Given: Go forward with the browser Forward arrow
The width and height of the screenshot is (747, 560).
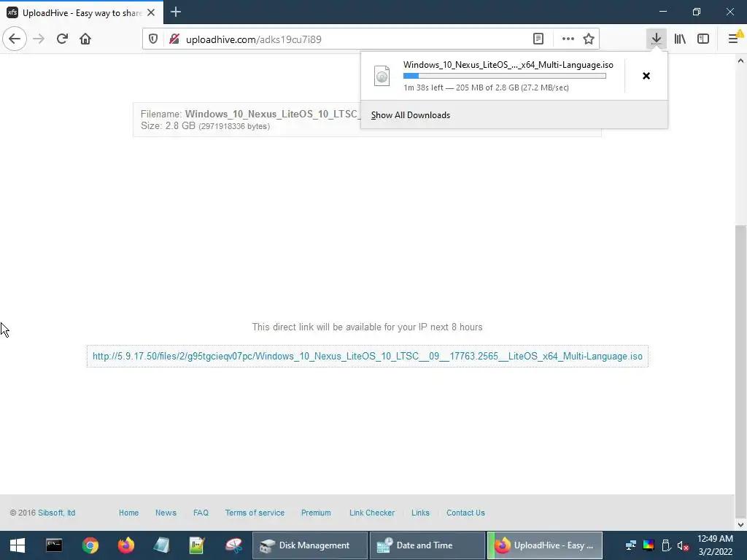Looking at the screenshot, I should click(39, 39).
